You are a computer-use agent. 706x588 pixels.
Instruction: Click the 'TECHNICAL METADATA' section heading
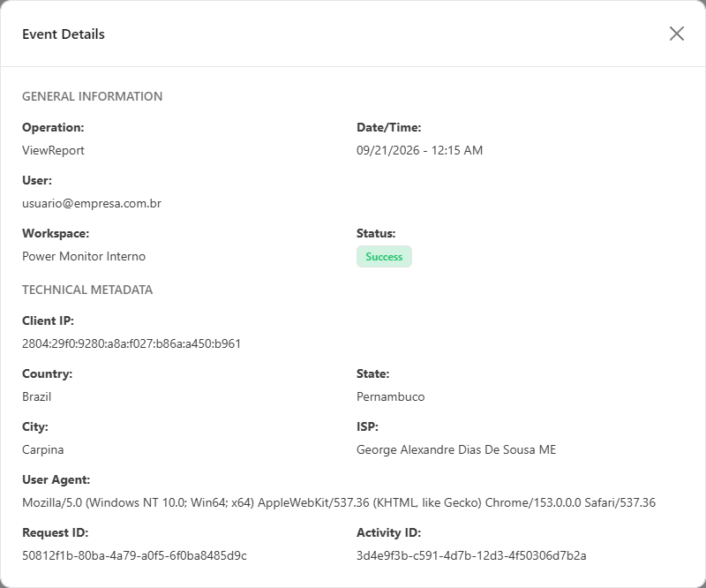[x=87, y=290]
